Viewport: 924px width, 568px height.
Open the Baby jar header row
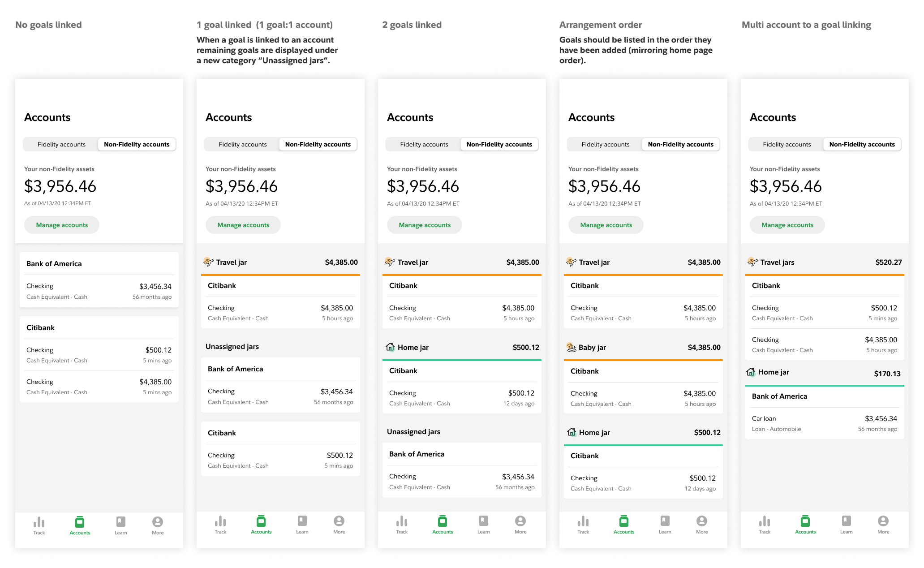(643, 347)
